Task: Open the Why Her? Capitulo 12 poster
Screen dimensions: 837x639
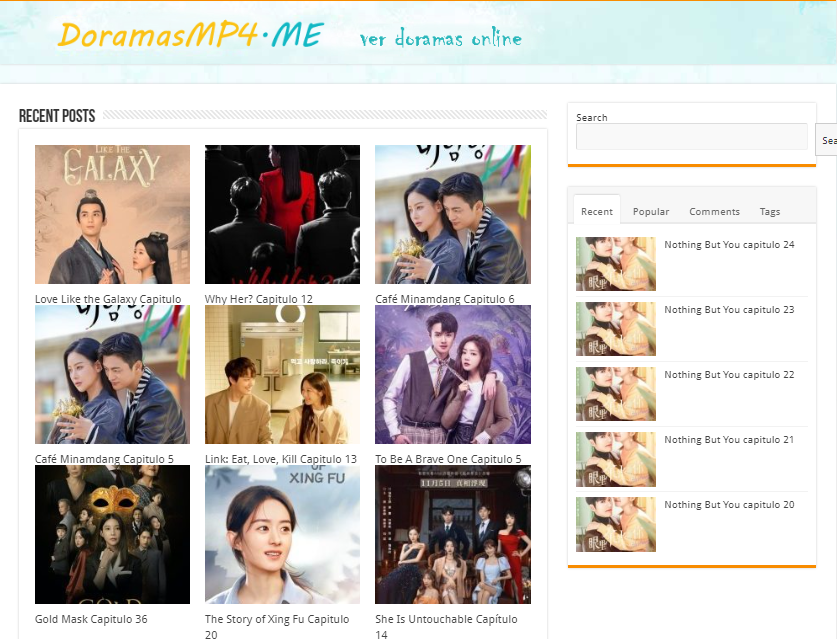Action: (x=282, y=214)
